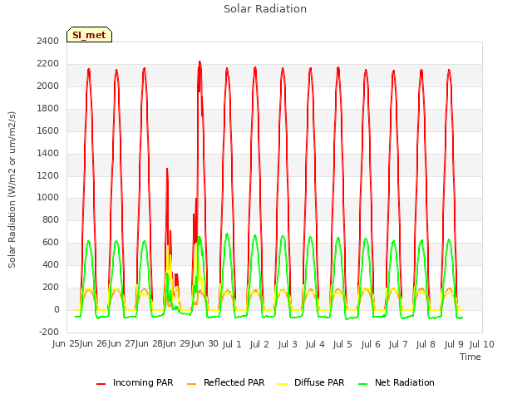Click the orange Reflected PAR legend swatch
532x399 pixels.
[x=192, y=383]
